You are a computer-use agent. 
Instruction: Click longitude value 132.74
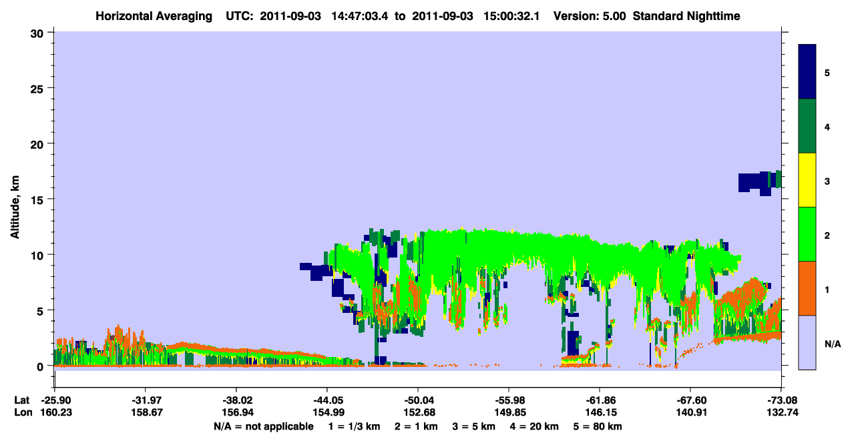point(781,412)
